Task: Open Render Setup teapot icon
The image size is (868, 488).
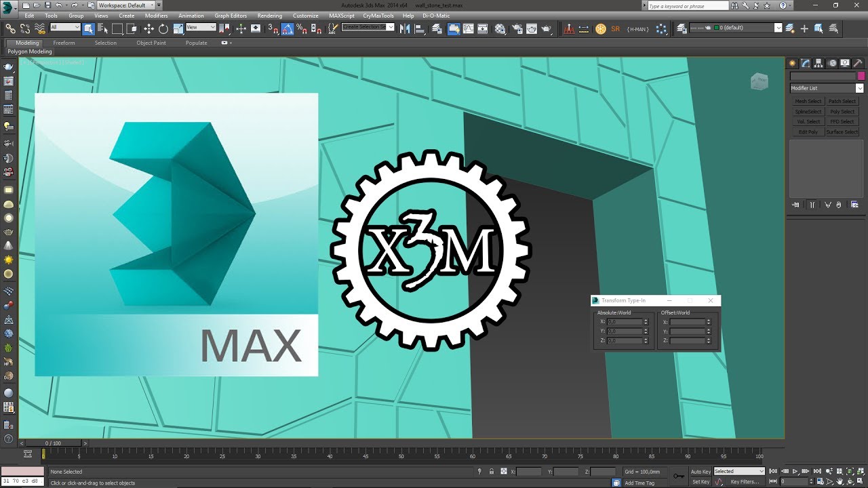Action: click(517, 28)
